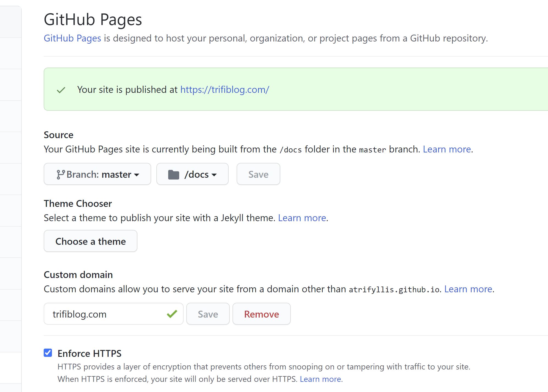Click the folder icon beside /docs
548x392 pixels.
point(173,174)
